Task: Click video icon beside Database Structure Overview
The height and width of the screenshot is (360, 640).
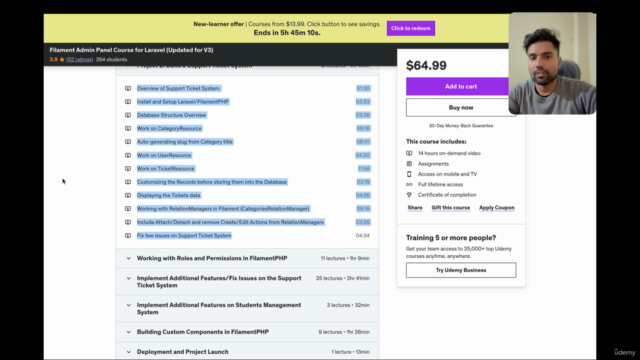Action: point(128,115)
